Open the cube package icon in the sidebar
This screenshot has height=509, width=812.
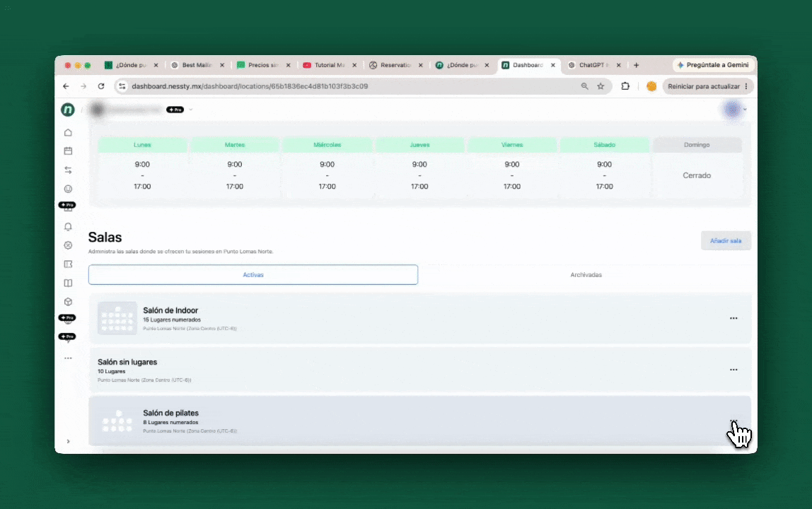click(x=68, y=302)
